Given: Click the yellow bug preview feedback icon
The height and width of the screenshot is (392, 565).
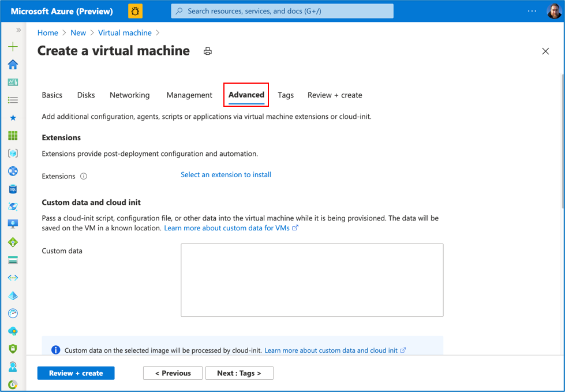Looking at the screenshot, I should 136,11.
